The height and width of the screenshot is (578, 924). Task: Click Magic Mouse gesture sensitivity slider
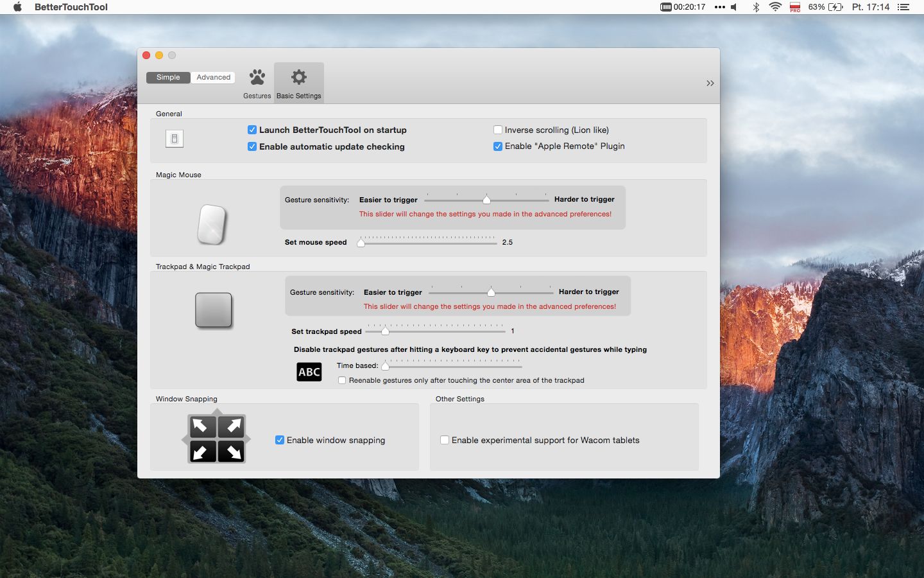(x=486, y=199)
